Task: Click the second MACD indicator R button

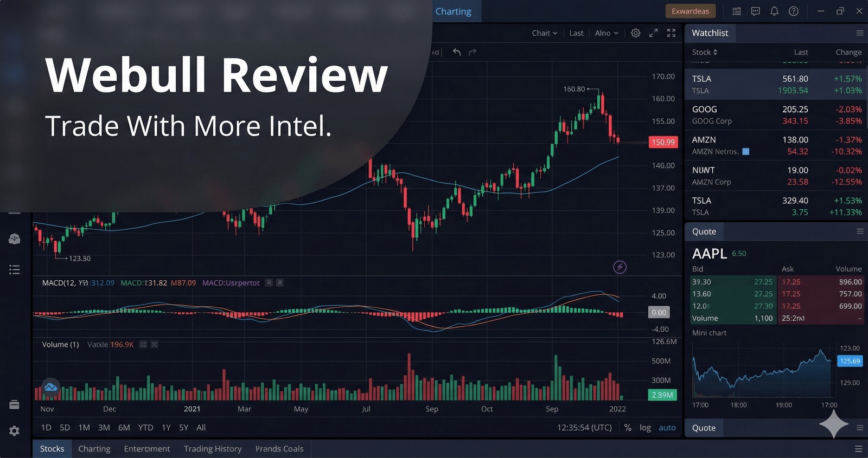Action: pos(280,283)
